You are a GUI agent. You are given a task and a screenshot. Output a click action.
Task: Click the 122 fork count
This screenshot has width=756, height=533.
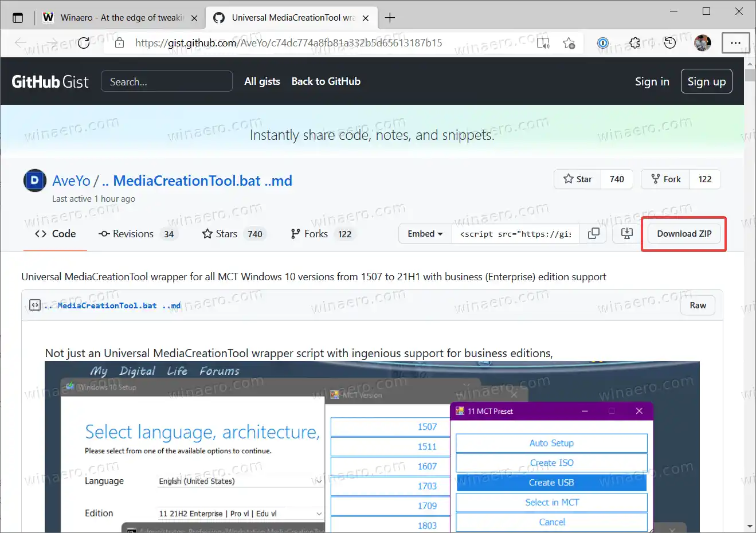[x=705, y=179]
